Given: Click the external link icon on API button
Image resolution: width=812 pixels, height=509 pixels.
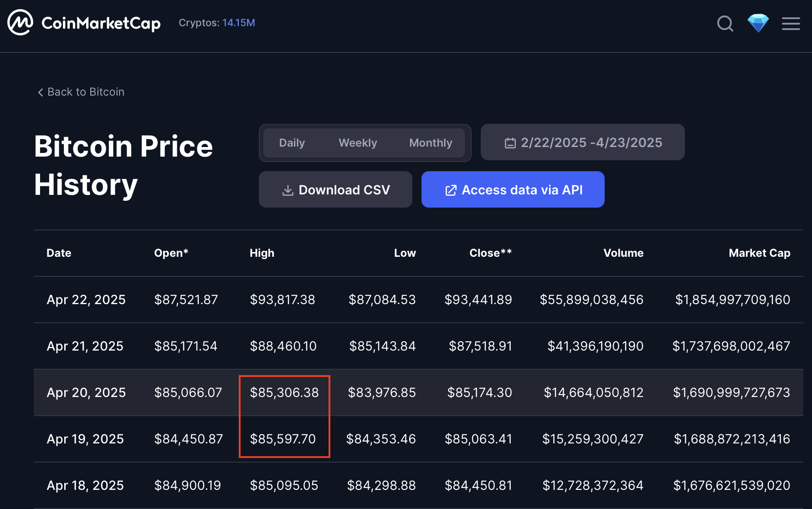Looking at the screenshot, I should [451, 190].
